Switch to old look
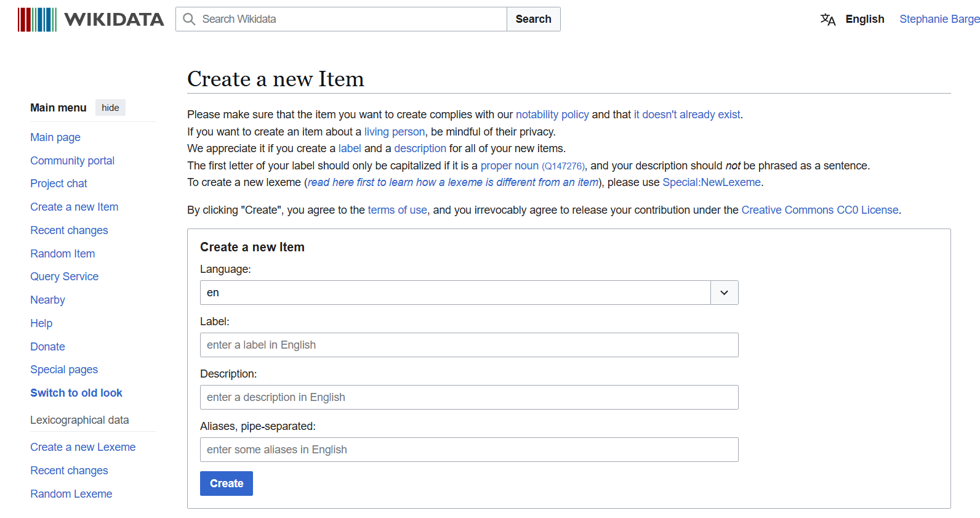The image size is (980, 518). tap(76, 393)
